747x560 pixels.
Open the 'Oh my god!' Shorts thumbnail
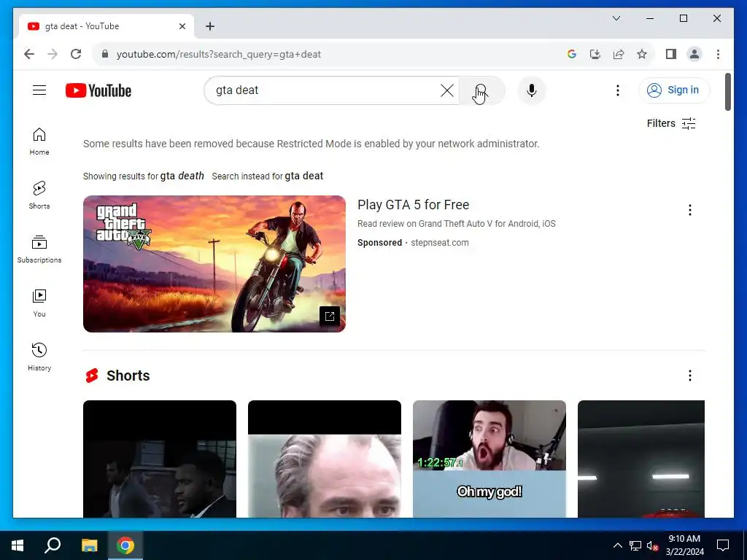(x=489, y=459)
